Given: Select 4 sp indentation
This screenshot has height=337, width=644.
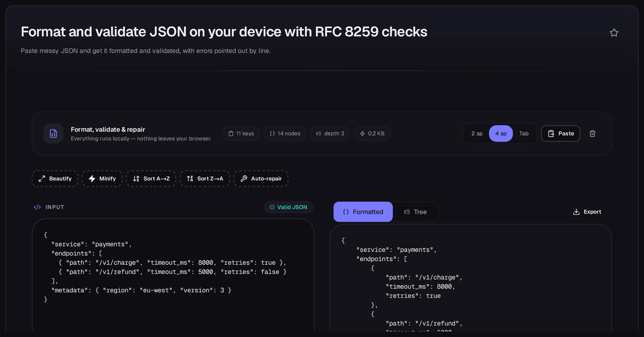Looking at the screenshot, I should [501, 133].
